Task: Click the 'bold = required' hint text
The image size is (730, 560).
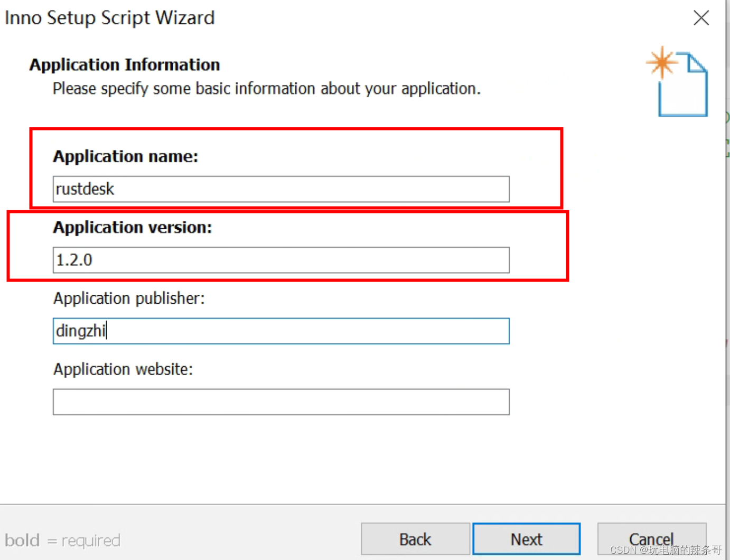Action: tap(62, 540)
